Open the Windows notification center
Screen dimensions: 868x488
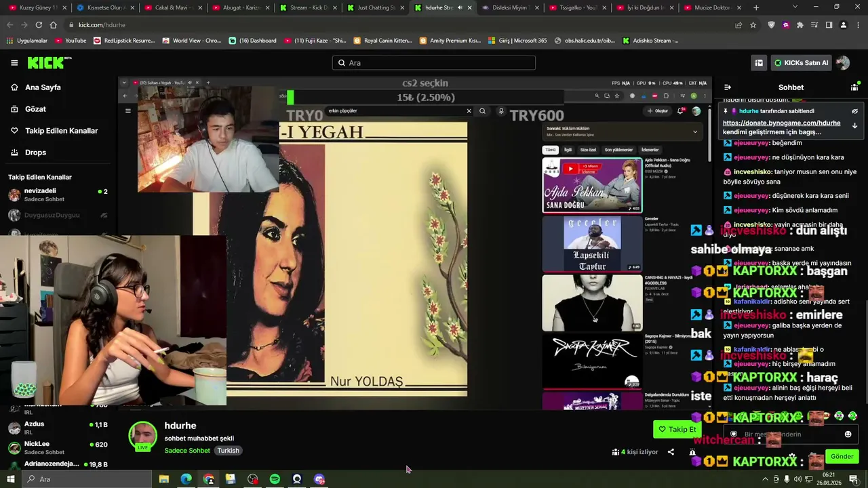pyautogui.click(x=854, y=480)
